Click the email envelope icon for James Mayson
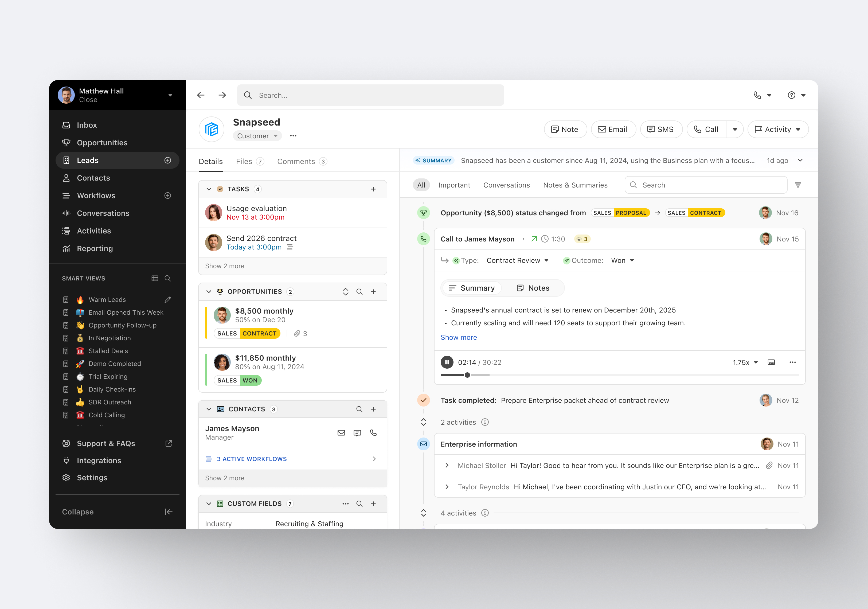The image size is (868, 609). (341, 433)
